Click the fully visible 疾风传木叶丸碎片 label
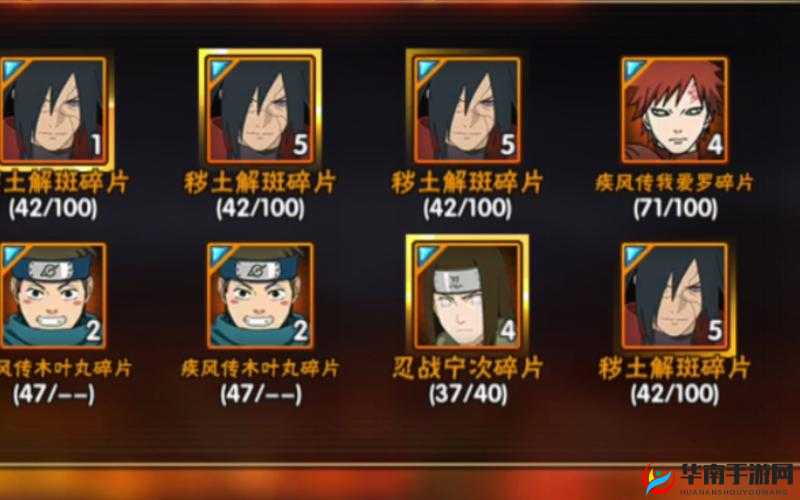 (260, 368)
